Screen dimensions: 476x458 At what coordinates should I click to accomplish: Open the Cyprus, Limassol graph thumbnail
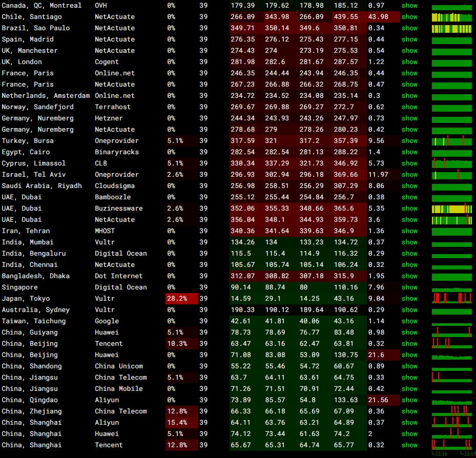tap(451, 163)
